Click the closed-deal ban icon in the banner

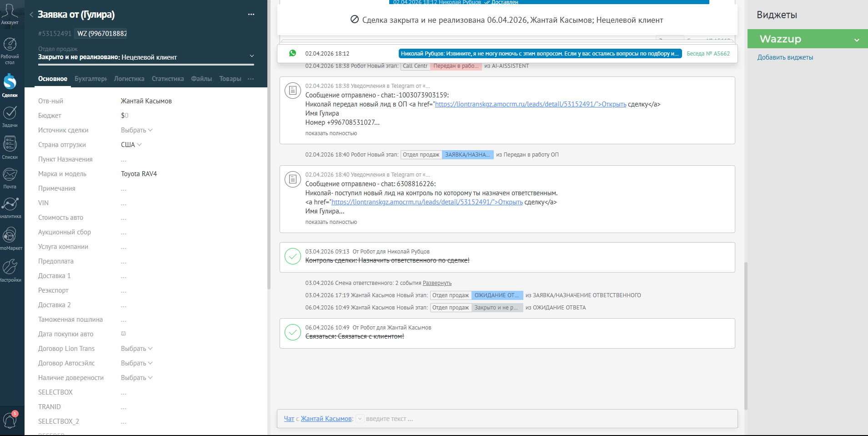pyautogui.click(x=355, y=20)
